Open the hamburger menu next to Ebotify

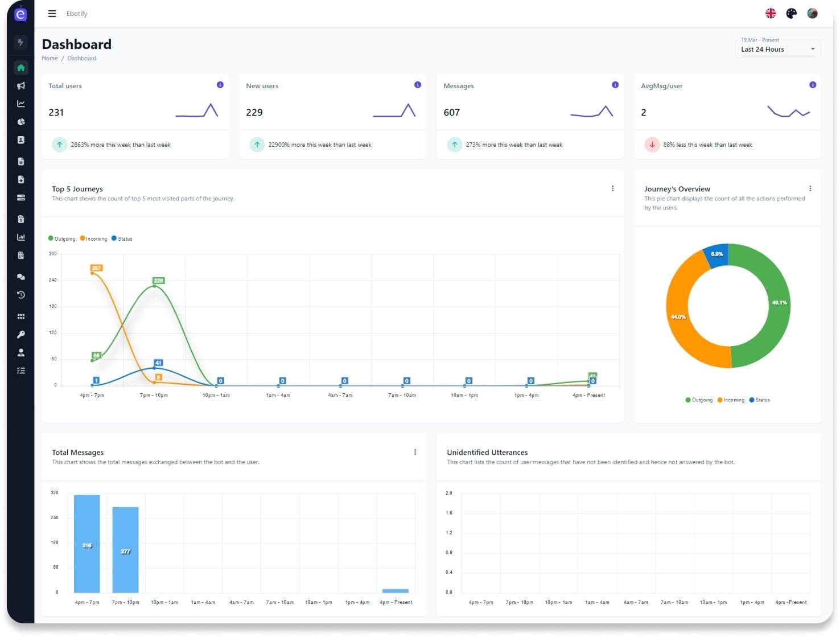tap(52, 14)
